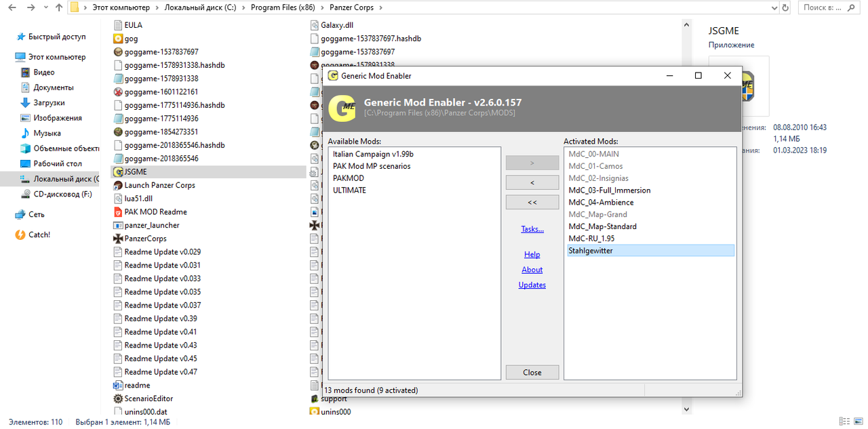Click the single left arrow disable button
The image size is (868, 429).
[x=532, y=183]
